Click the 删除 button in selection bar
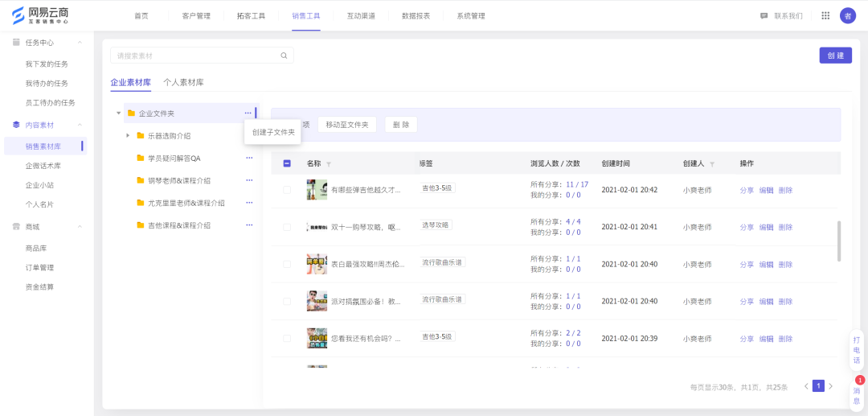 click(x=401, y=125)
